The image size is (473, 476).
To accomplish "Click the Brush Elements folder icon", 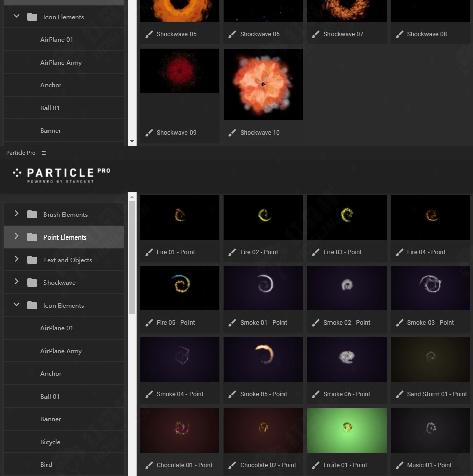I will click(32, 214).
